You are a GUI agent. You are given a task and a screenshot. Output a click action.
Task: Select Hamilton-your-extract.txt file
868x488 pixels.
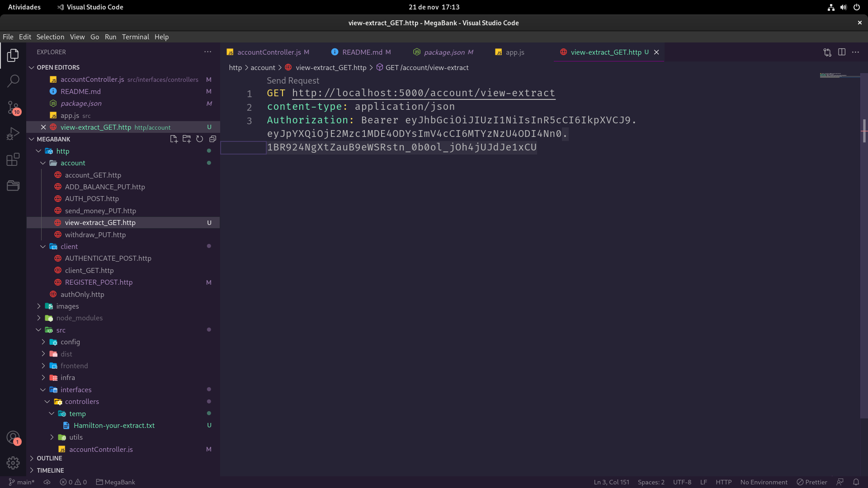click(x=114, y=425)
